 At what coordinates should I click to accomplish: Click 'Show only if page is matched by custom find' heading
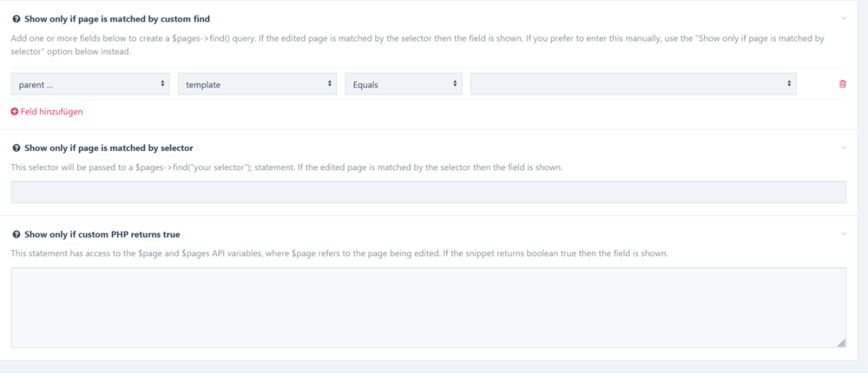pyautogui.click(x=117, y=19)
